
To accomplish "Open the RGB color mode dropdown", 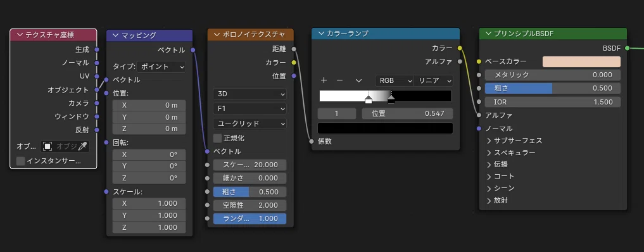I will 395,81.
